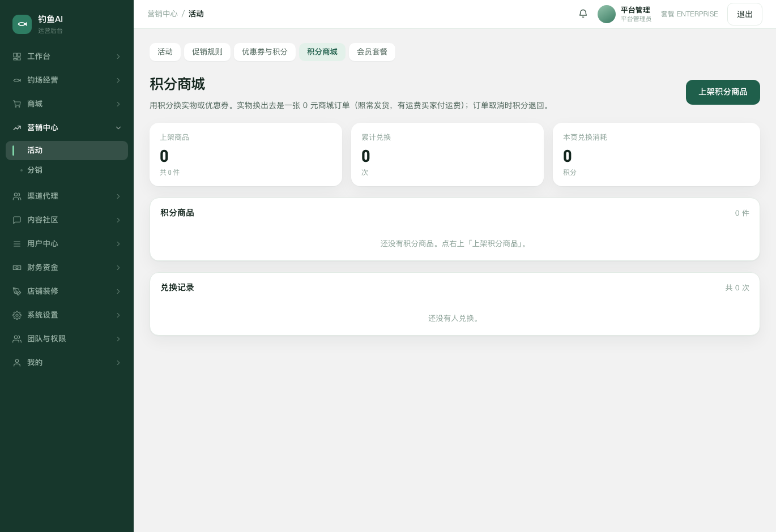
Task: Open the 分销 submenu item
Action: pyautogui.click(x=67, y=170)
